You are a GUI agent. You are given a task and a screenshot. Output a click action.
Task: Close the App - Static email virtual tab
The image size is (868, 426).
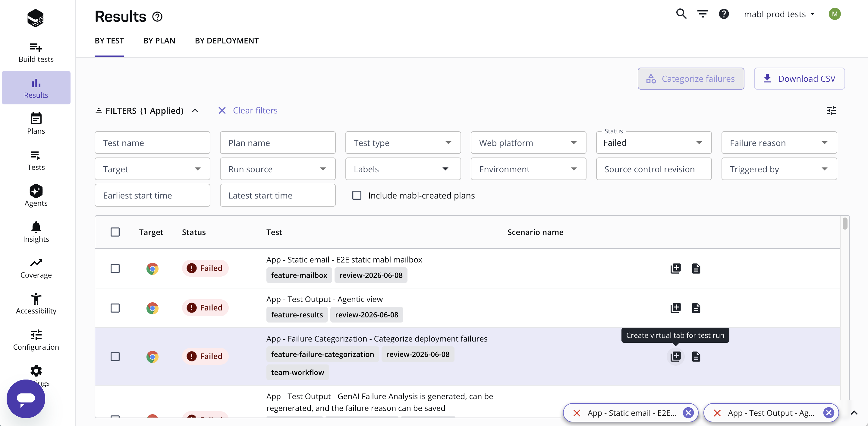pyautogui.click(x=688, y=413)
